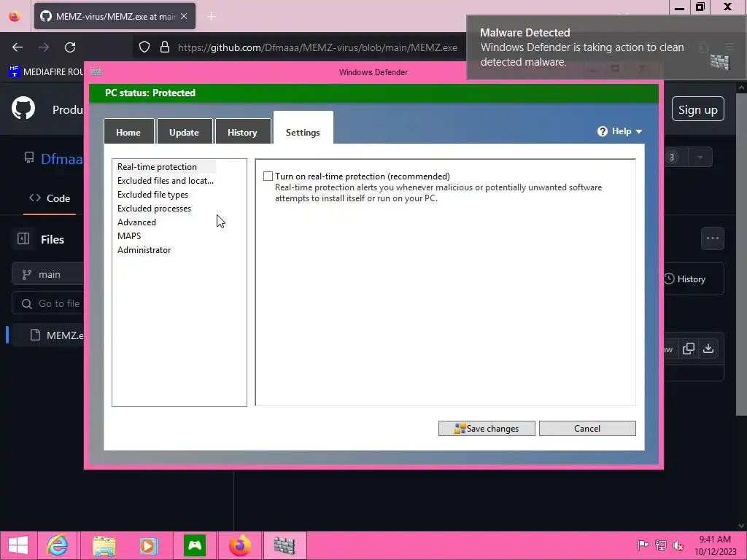Click the network tray icon

click(x=661, y=545)
